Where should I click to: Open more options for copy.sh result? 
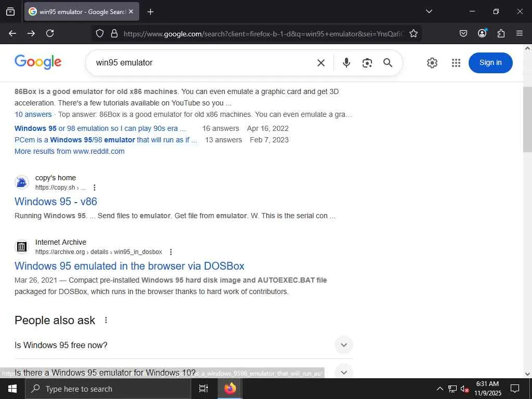coord(95,187)
